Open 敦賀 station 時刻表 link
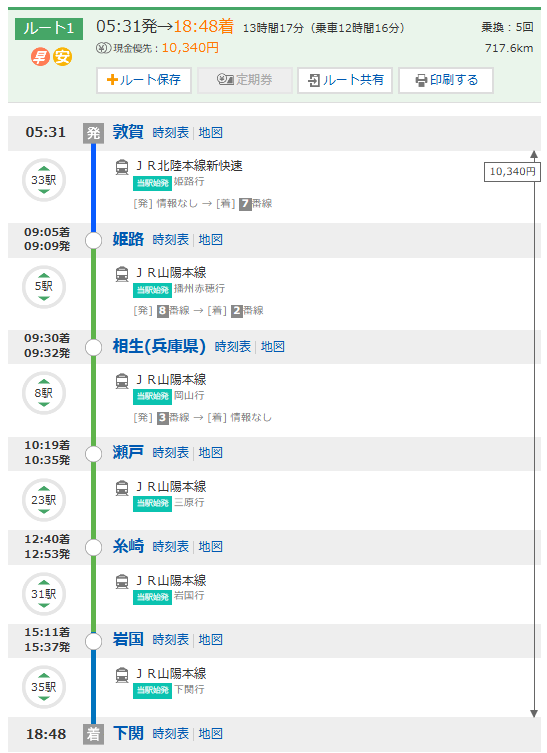This screenshot has height=753, width=547. (x=170, y=133)
